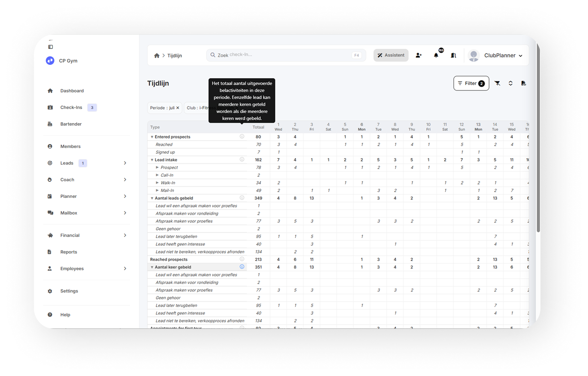
Task: Click the Help question mark icon
Action: (x=50, y=315)
